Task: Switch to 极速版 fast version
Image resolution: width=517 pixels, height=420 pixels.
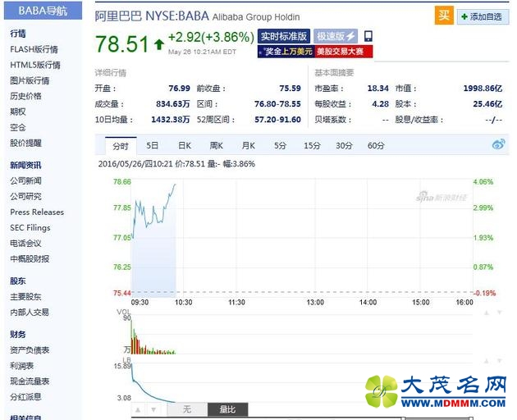Action: coord(336,36)
